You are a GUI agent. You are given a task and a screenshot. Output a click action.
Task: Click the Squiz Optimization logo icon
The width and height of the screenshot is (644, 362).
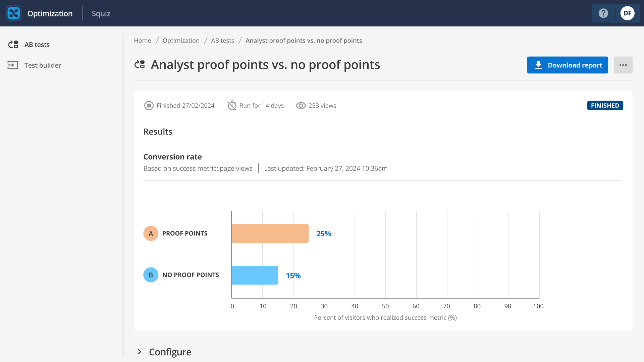point(14,13)
